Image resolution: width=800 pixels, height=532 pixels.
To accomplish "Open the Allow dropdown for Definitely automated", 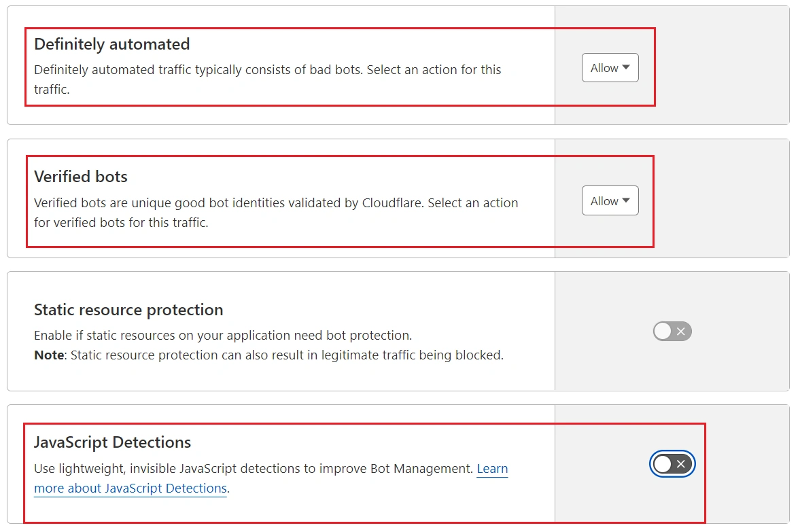I will click(x=609, y=67).
